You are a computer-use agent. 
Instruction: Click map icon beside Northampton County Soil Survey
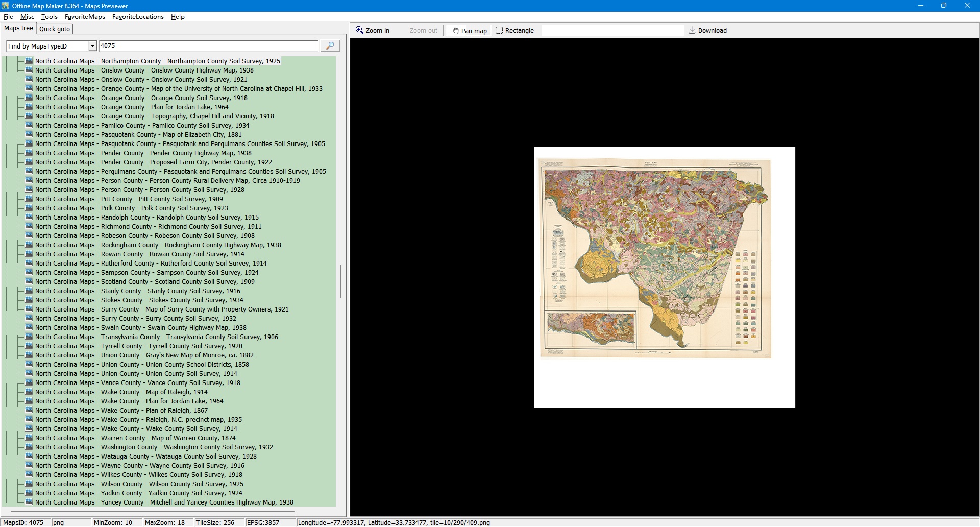29,61
